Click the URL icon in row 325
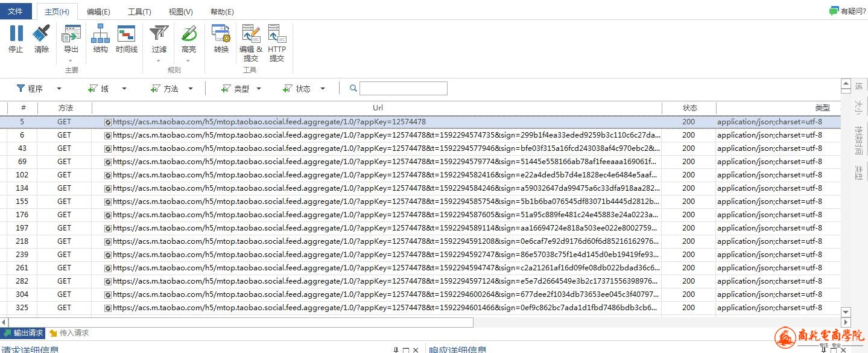This screenshot has width=868, height=353. pos(108,308)
